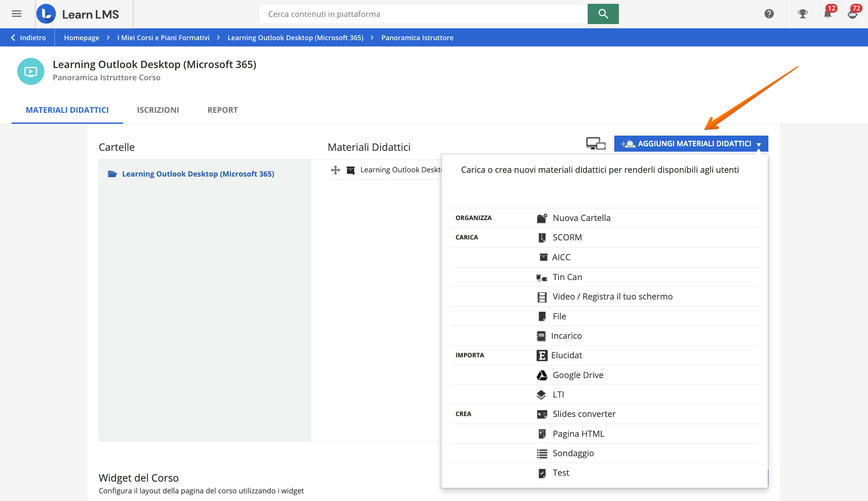Open Learning Outlook Desktop breadcrumb link

click(296, 38)
